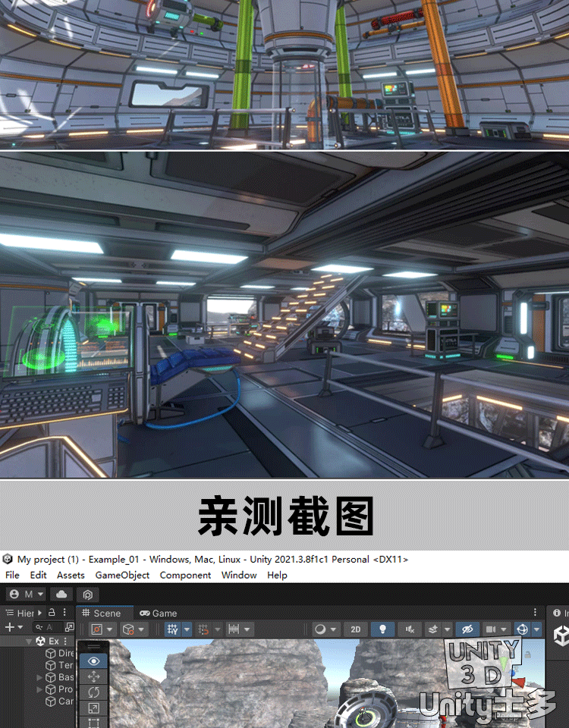The height and width of the screenshot is (728, 569).
Task: Open the GameObject menu
Action: [x=122, y=575]
